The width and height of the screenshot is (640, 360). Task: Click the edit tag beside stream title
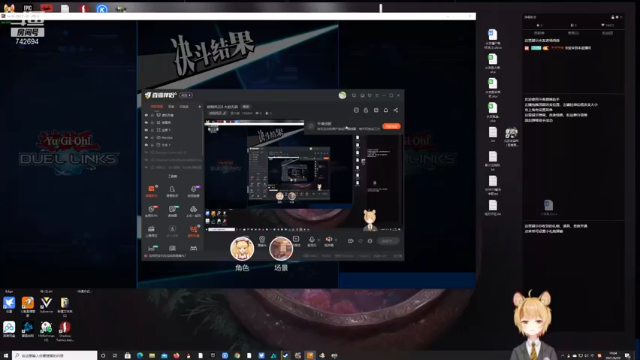pos(246,107)
